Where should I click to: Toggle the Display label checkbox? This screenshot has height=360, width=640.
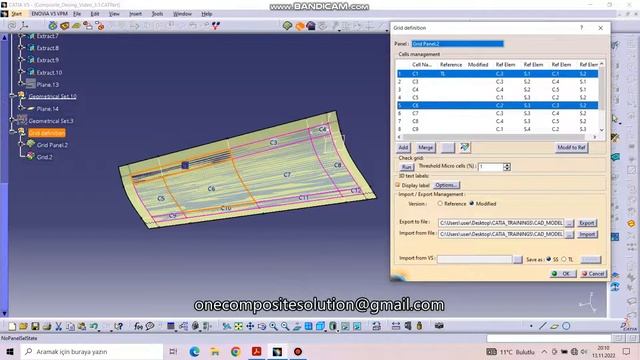pyautogui.click(x=398, y=185)
